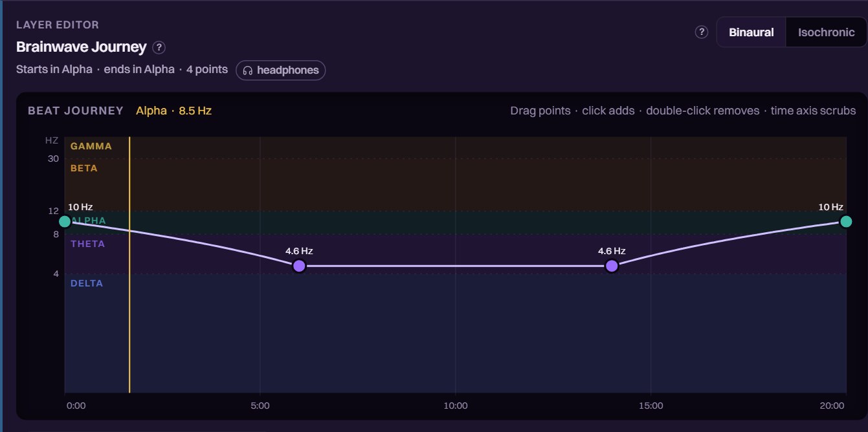This screenshot has height=432, width=868.
Task: Click the 'Drag points' hint text
Action: pyautogui.click(x=540, y=111)
